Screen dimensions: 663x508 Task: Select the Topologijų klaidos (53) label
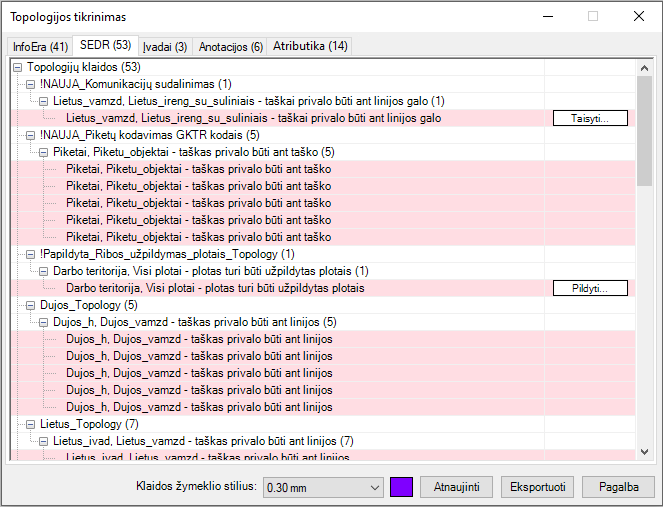point(84,67)
